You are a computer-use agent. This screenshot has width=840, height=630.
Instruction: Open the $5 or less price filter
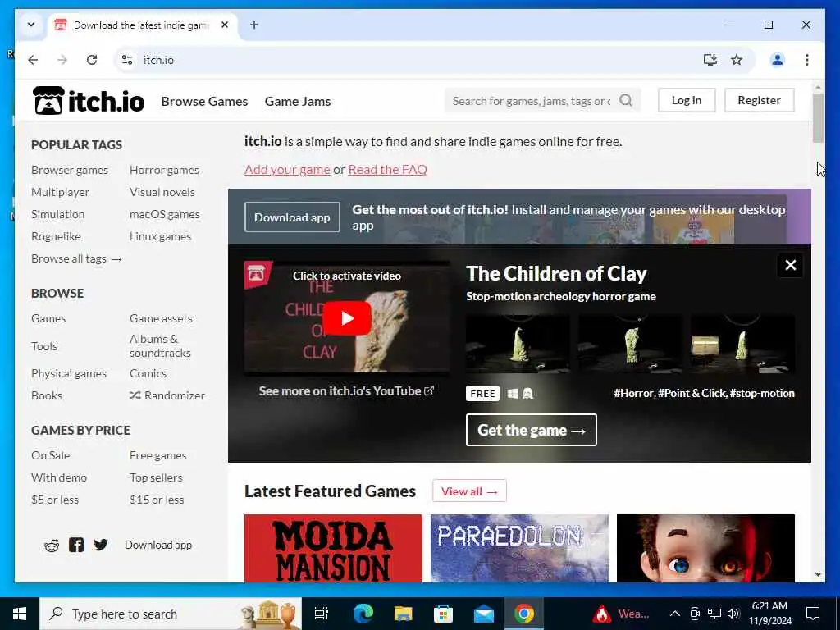click(x=55, y=500)
